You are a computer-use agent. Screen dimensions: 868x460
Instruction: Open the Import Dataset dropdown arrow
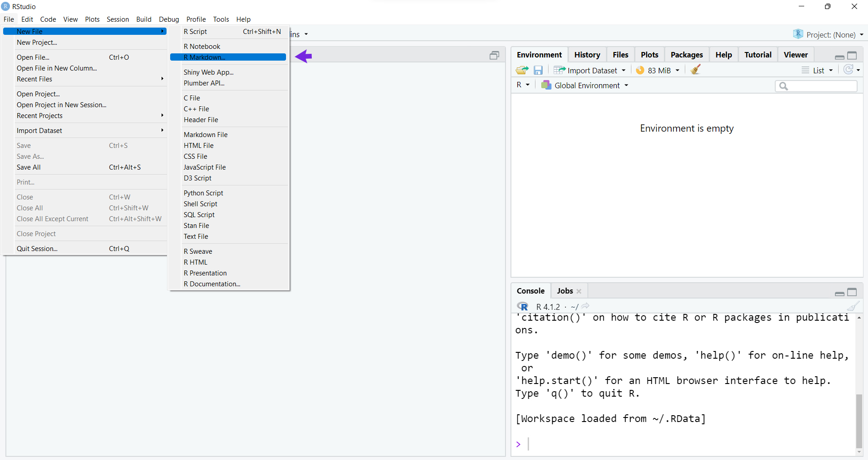tap(624, 71)
